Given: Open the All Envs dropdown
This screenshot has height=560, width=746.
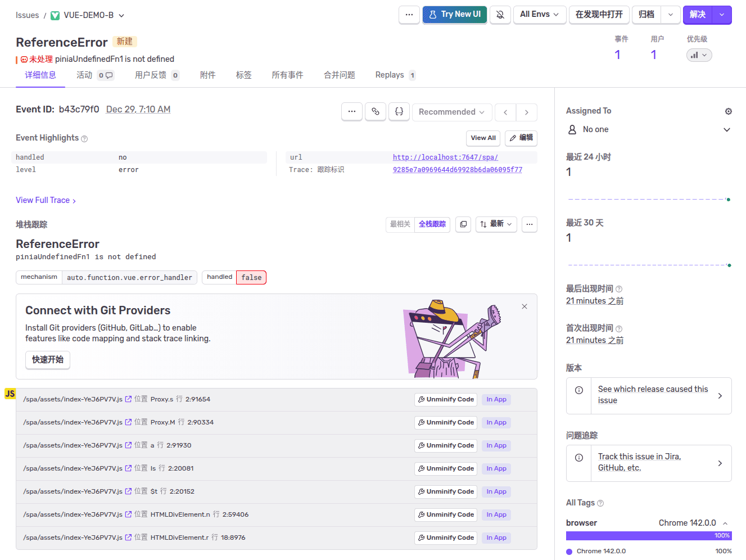Looking at the screenshot, I should [x=539, y=15].
